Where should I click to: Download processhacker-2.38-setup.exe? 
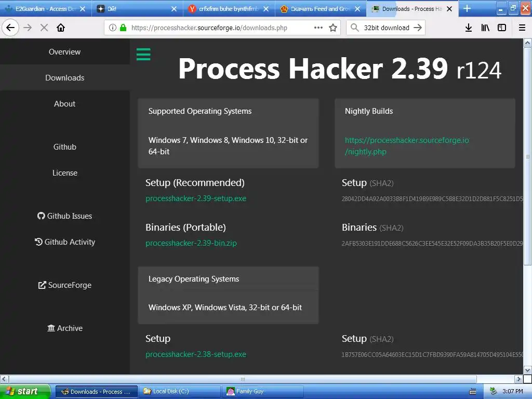[196, 354]
